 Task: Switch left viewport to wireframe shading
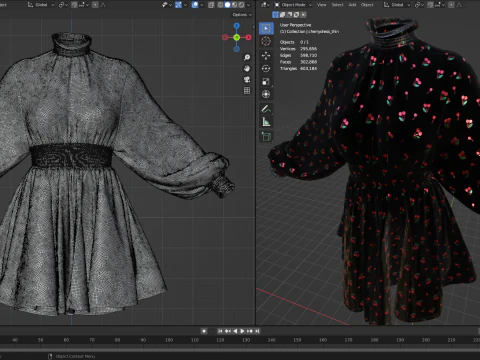pyautogui.click(x=220, y=5)
